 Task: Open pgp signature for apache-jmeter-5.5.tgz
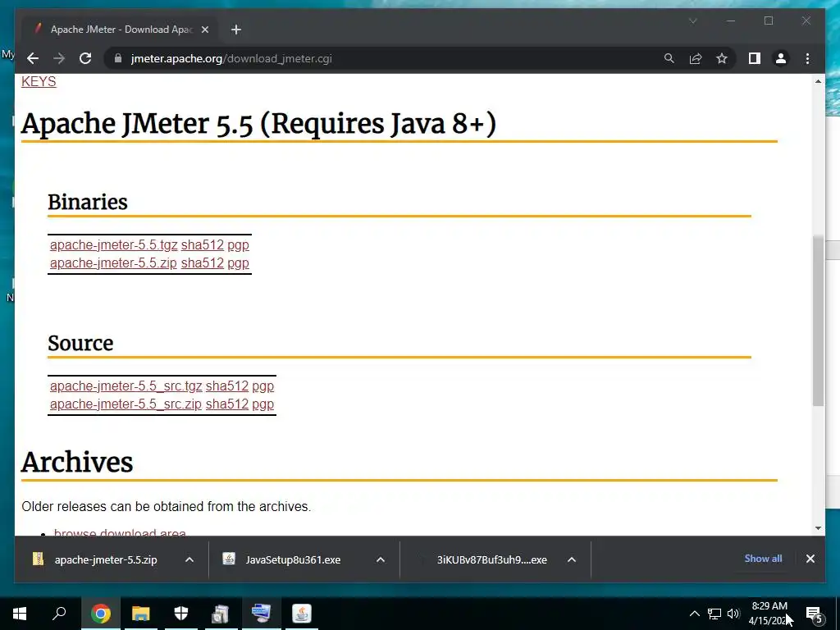[239, 244]
